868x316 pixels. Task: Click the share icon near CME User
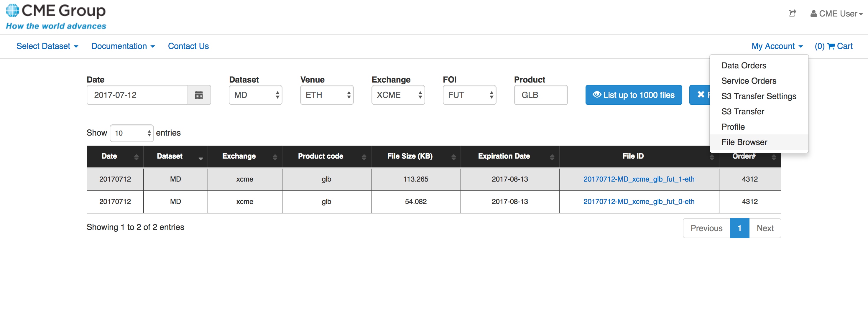tap(792, 14)
